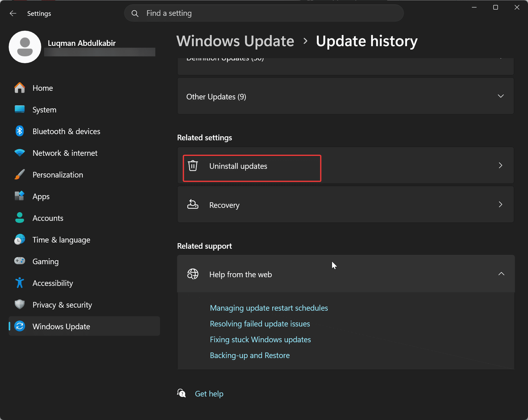Click the Network wifi icon
The image size is (528, 420).
[x=20, y=153]
